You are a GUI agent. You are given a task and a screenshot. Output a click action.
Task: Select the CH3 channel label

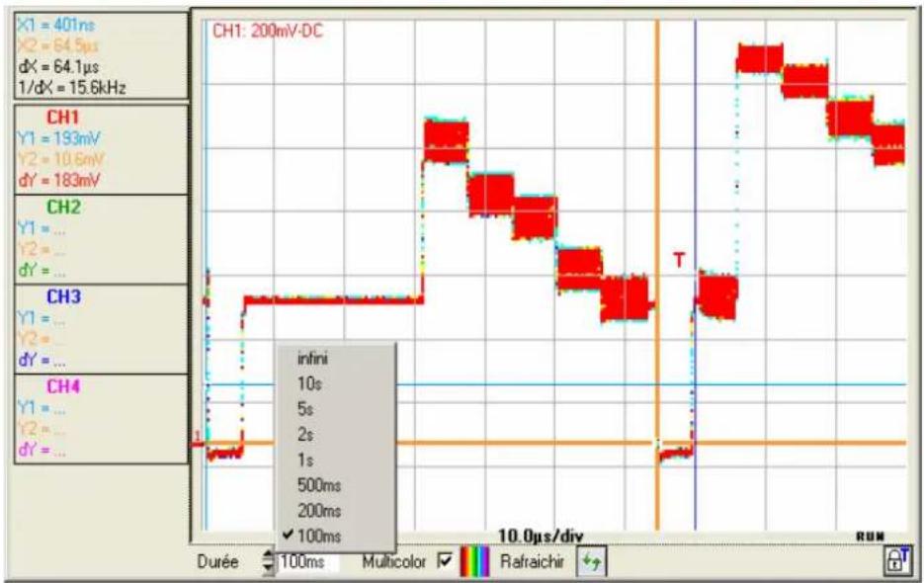tap(63, 296)
